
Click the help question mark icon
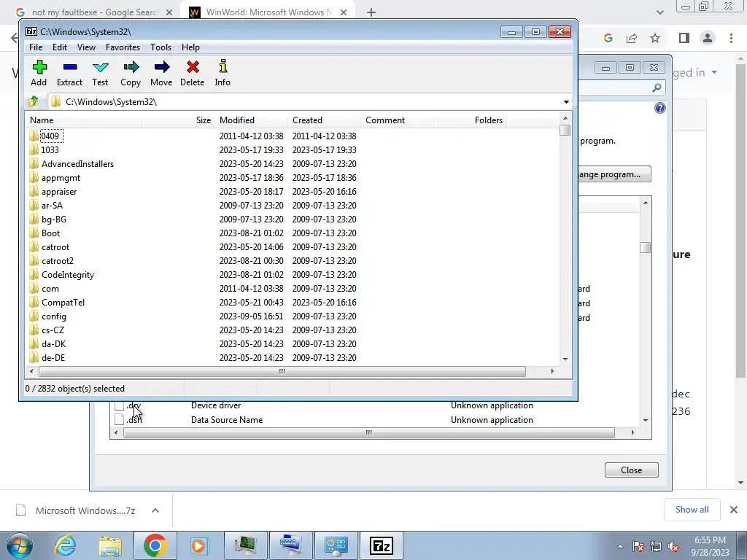[x=659, y=108]
